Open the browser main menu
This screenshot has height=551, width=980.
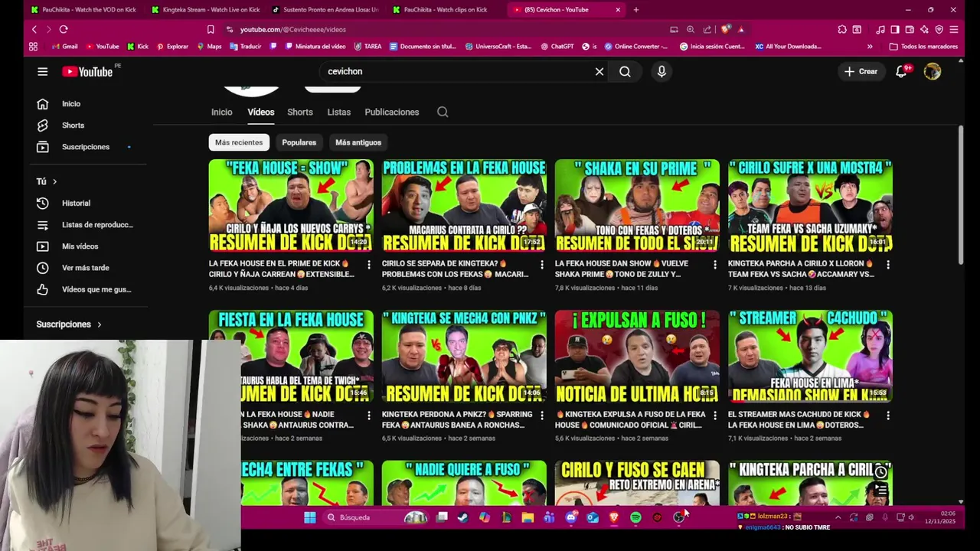pyautogui.click(x=954, y=29)
